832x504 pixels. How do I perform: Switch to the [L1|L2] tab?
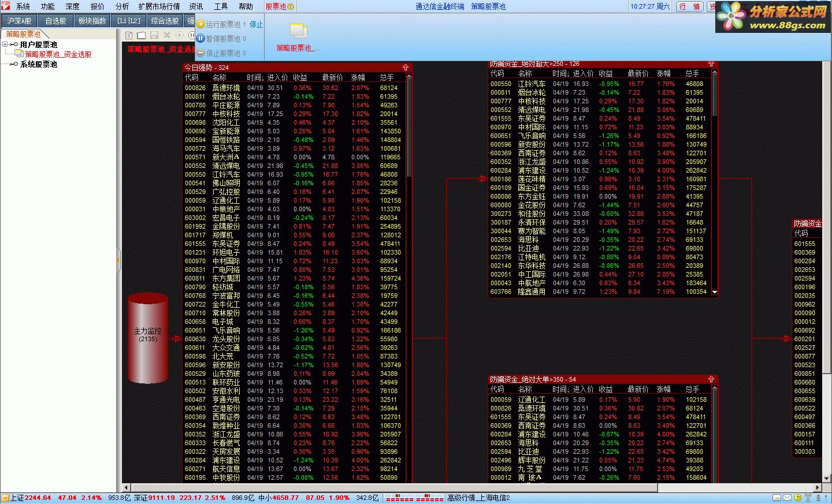[x=128, y=21]
